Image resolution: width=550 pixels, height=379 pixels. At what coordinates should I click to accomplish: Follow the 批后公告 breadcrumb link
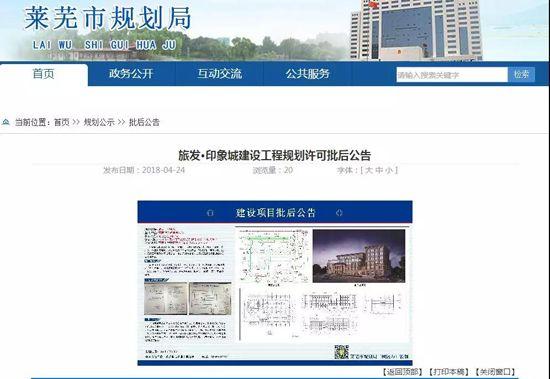tap(144, 122)
